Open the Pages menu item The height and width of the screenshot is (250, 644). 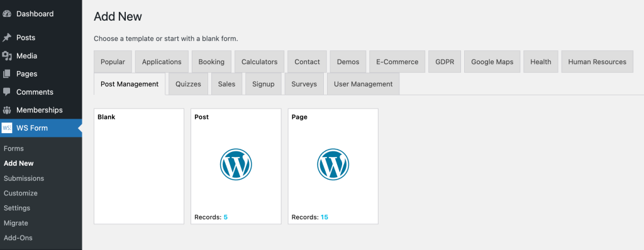point(41,74)
